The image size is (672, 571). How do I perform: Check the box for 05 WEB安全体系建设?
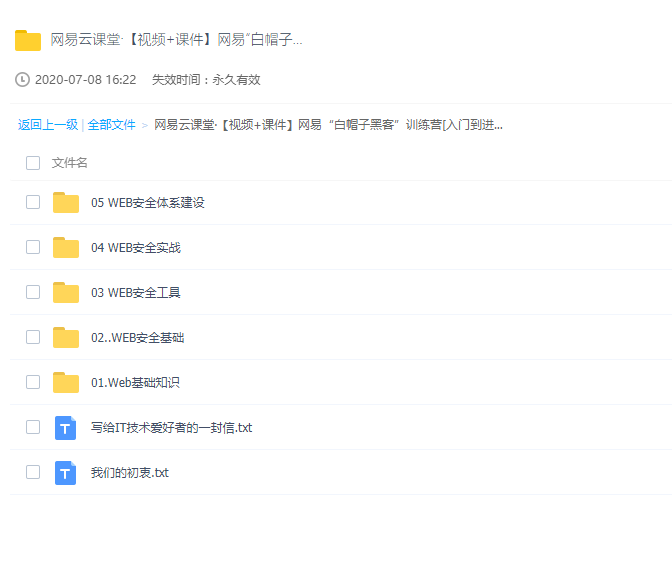pyautogui.click(x=33, y=202)
